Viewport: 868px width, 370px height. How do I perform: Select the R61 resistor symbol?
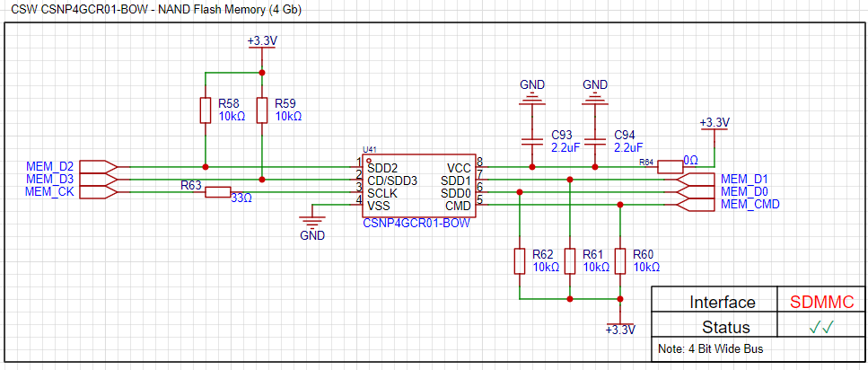(570, 260)
